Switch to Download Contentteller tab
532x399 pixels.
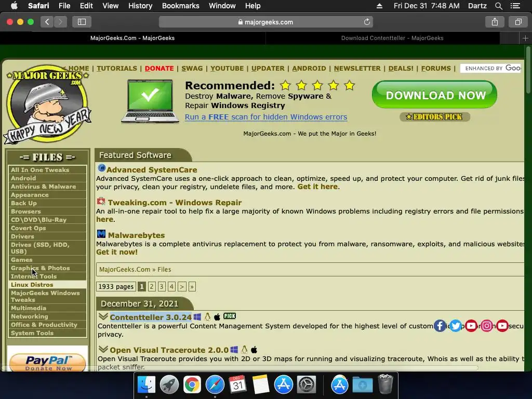coord(392,38)
